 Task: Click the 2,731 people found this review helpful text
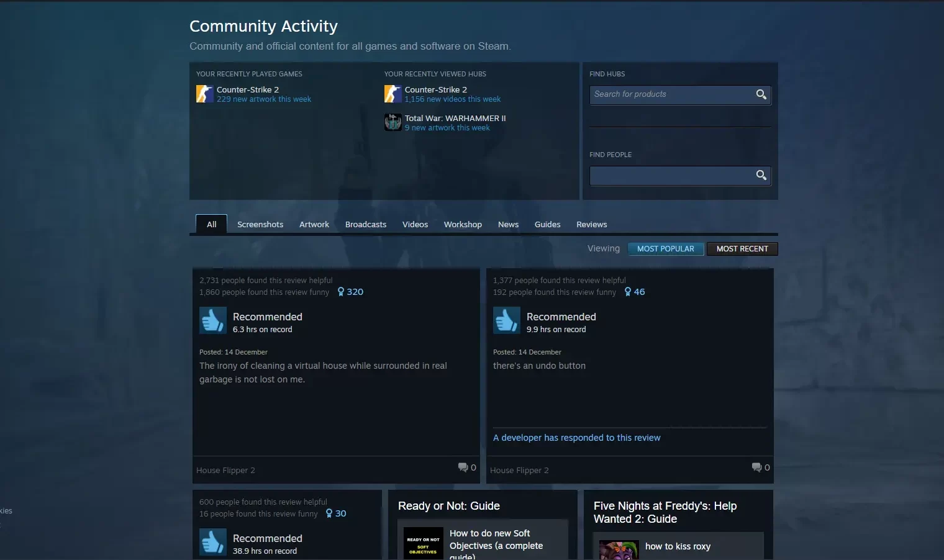[266, 281]
